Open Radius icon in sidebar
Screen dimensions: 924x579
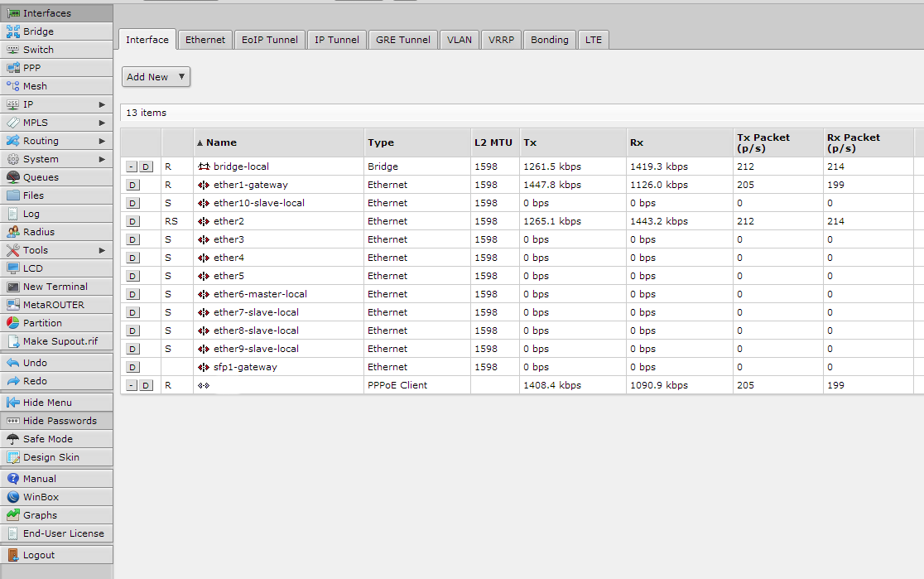[13, 232]
